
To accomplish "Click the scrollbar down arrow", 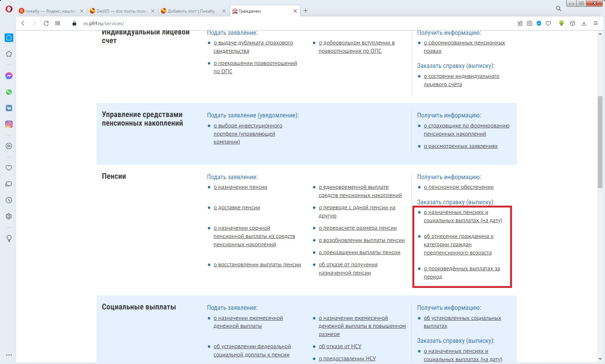I will click(600, 359).
